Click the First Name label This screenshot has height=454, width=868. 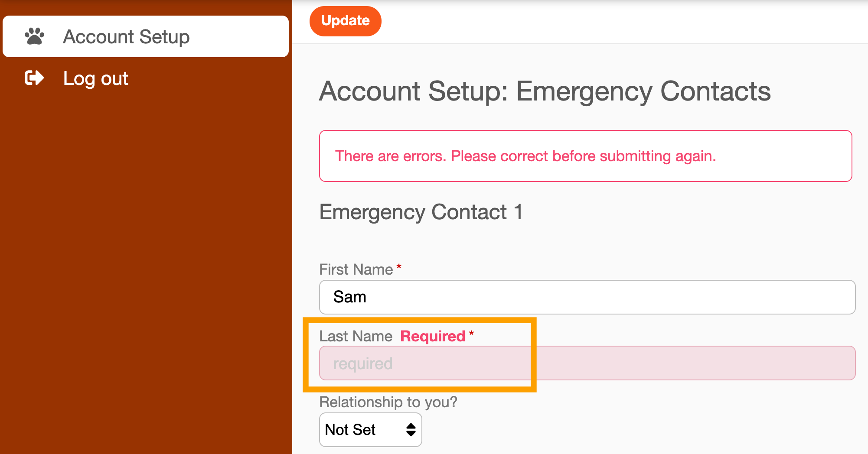[x=356, y=269]
